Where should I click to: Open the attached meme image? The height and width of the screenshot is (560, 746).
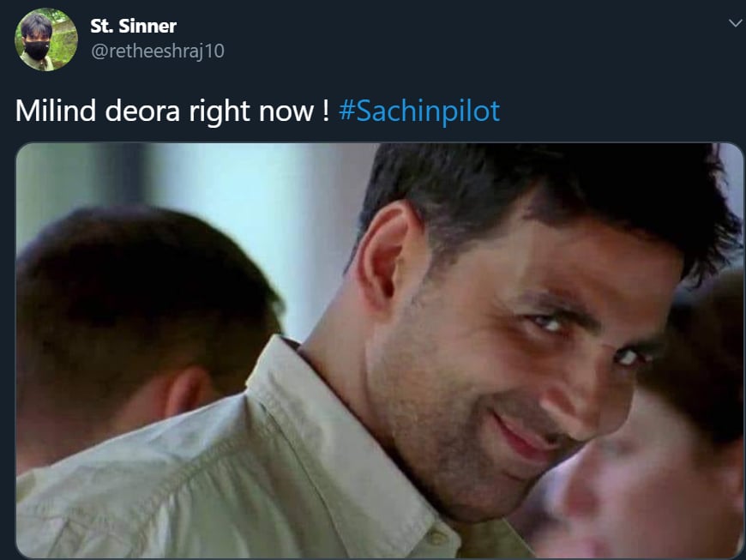point(380,350)
